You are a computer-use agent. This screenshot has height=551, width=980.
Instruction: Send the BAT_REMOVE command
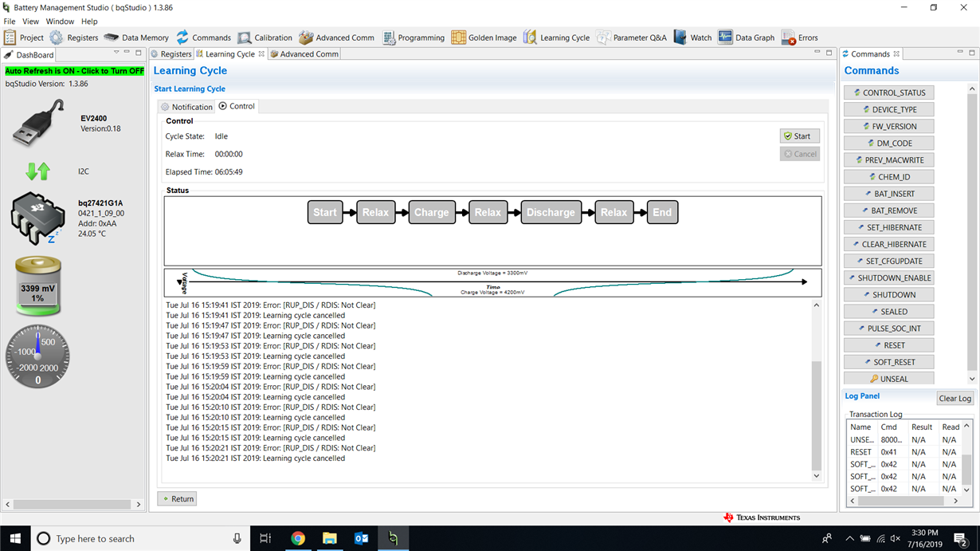pos(889,211)
